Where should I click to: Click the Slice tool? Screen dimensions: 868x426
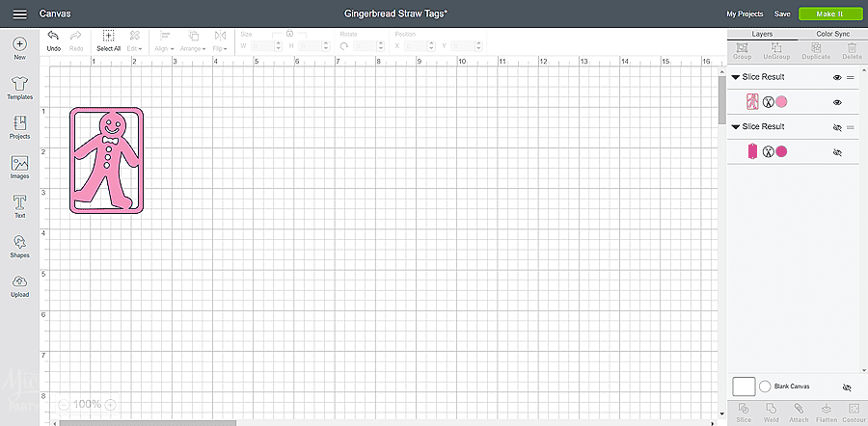[744, 413]
